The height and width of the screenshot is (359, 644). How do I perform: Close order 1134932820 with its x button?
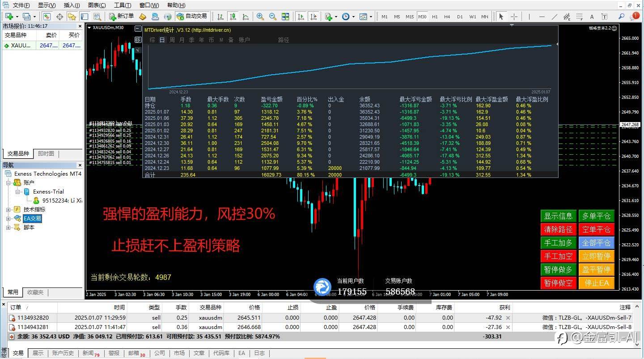[508, 318]
